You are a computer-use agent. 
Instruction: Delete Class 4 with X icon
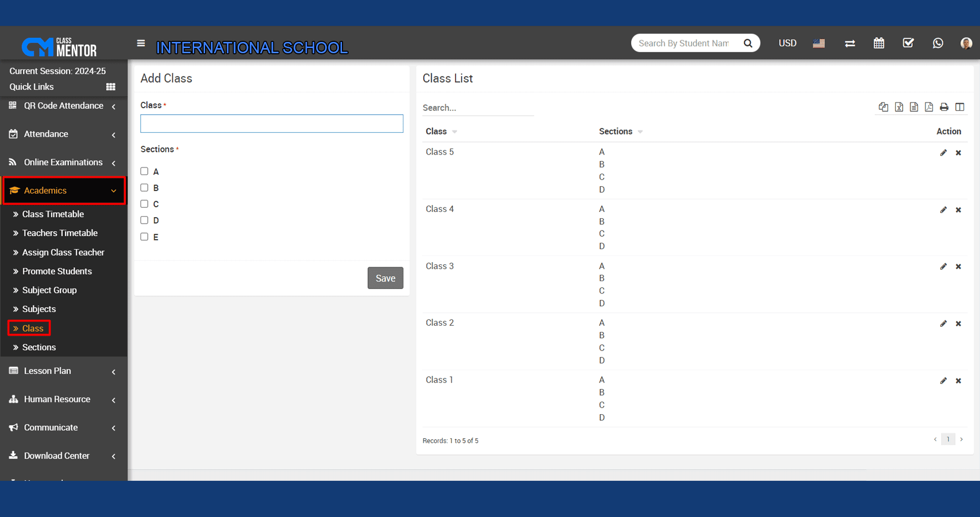coord(958,210)
